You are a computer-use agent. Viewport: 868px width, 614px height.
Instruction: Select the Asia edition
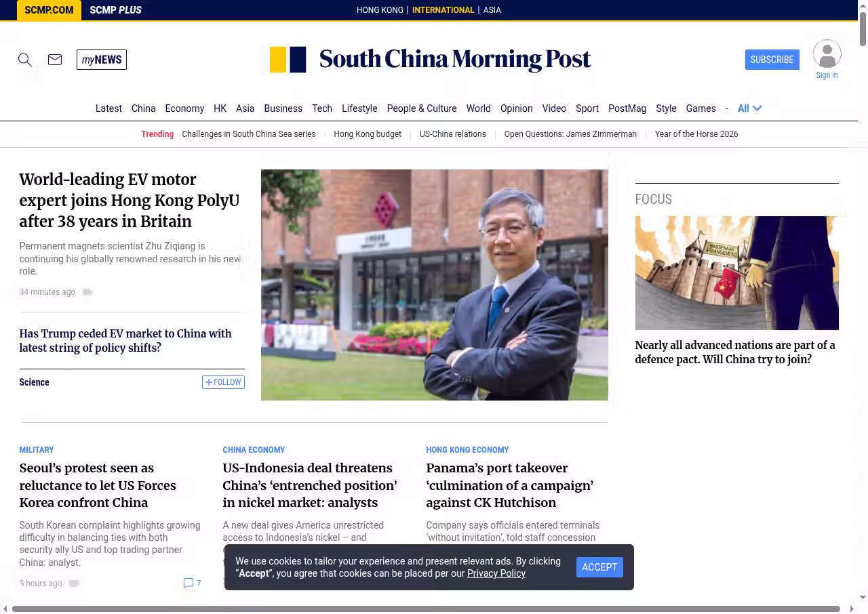[x=492, y=10]
